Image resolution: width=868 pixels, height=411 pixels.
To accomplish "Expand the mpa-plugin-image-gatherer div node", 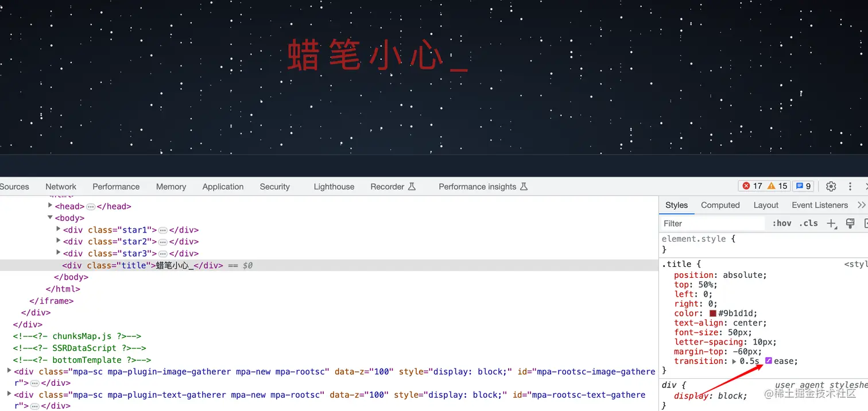I will (x=9, y=371).
